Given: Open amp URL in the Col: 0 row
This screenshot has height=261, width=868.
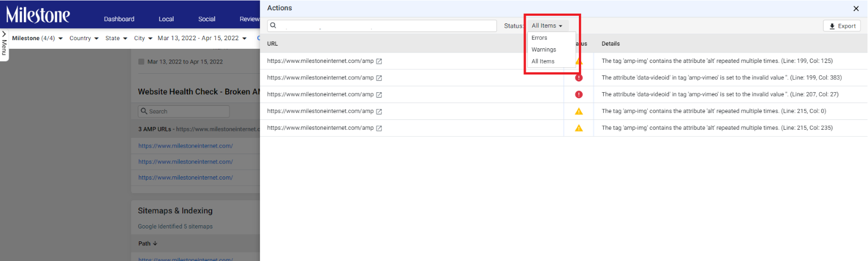Looking at the screenshot, I should [320, 111].
